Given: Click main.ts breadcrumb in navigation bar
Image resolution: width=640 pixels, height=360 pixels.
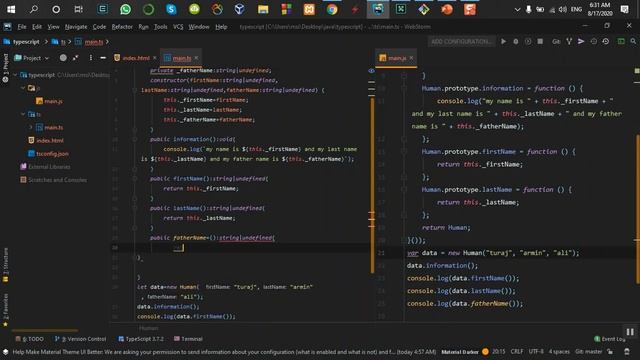Looking at the screenshot, I should (89, 42).
